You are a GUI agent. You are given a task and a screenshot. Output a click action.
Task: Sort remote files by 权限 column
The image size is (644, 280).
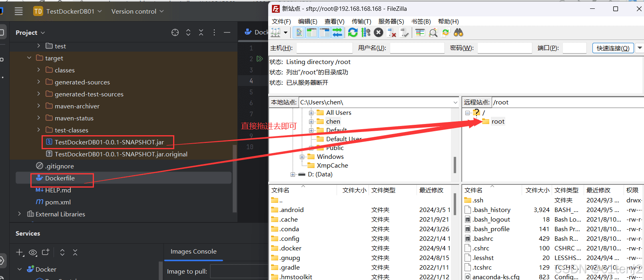[x=633, y=190]
